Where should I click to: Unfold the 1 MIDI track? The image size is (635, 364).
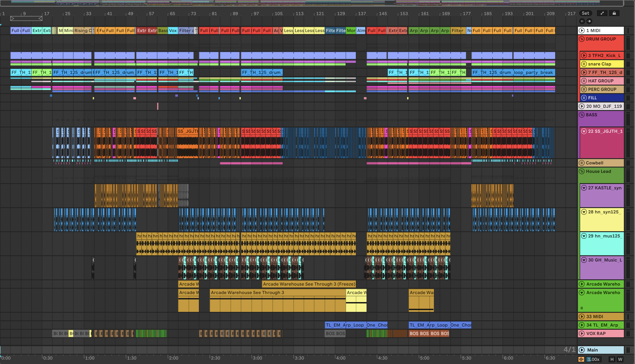tap(582, 31)
